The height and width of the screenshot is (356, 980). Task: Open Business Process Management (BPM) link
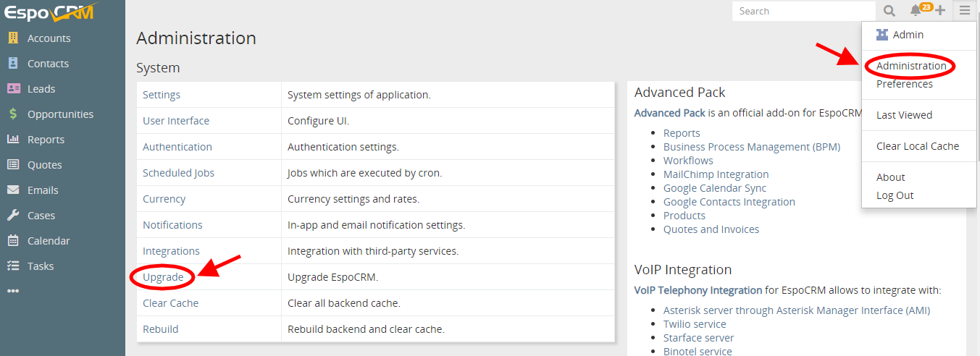point(752,147)
